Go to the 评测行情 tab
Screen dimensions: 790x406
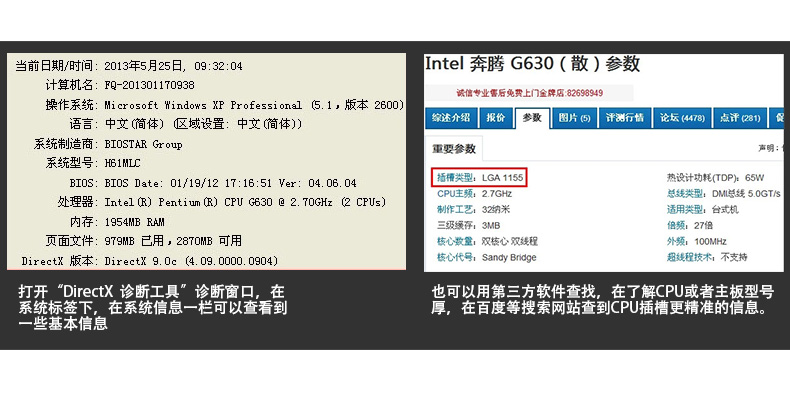pos(625,118)
